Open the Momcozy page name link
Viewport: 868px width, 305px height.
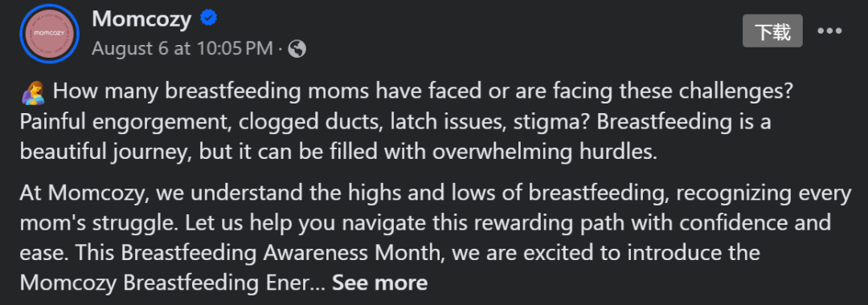click(141, 19)
